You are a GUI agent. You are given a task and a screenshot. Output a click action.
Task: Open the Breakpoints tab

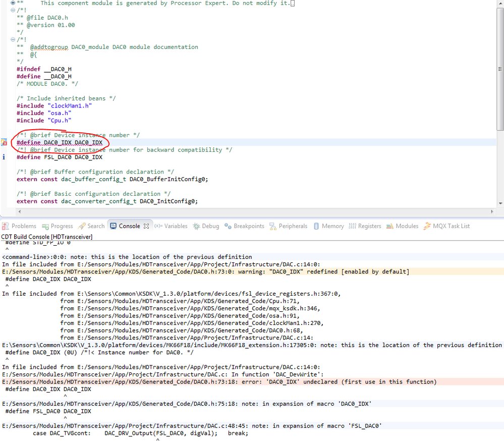pyautogui.click(x=245, y=226)
